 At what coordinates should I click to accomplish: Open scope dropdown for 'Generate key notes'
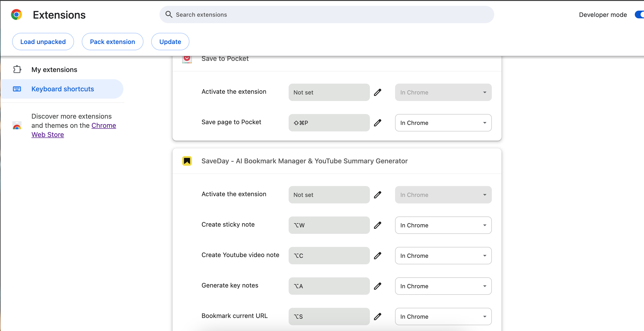443,286
